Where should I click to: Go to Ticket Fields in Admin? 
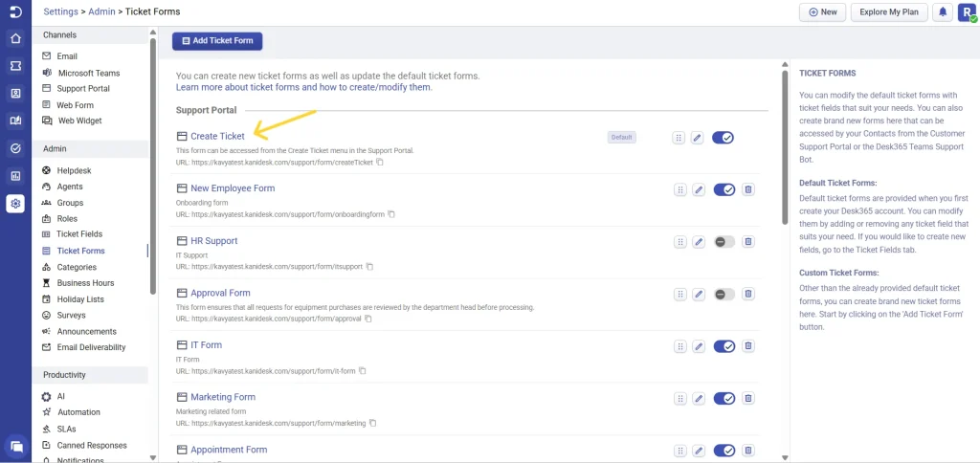(x=79, y=234)
